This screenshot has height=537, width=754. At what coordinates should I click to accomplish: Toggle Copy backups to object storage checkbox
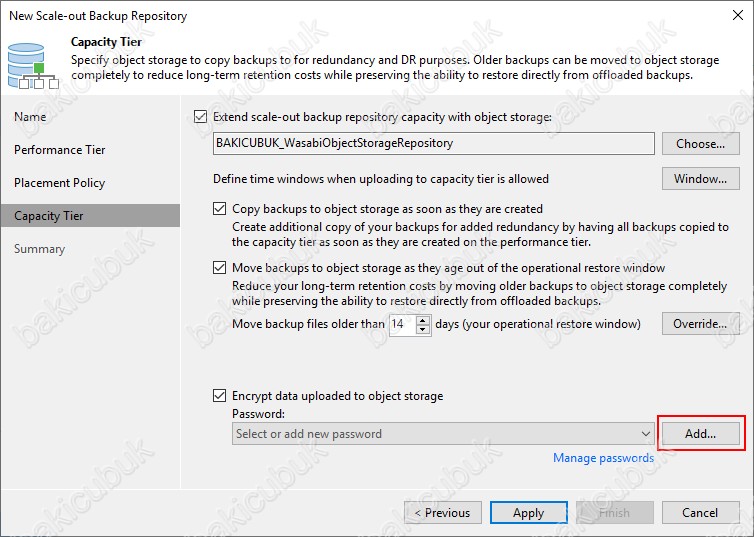tap(219, 209)
